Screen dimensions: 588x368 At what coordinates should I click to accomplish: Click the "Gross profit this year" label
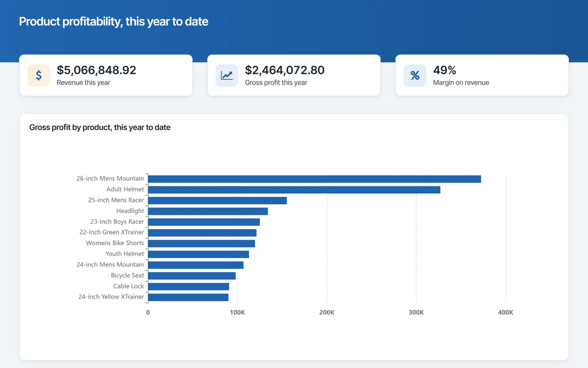[x=276, y=83]
